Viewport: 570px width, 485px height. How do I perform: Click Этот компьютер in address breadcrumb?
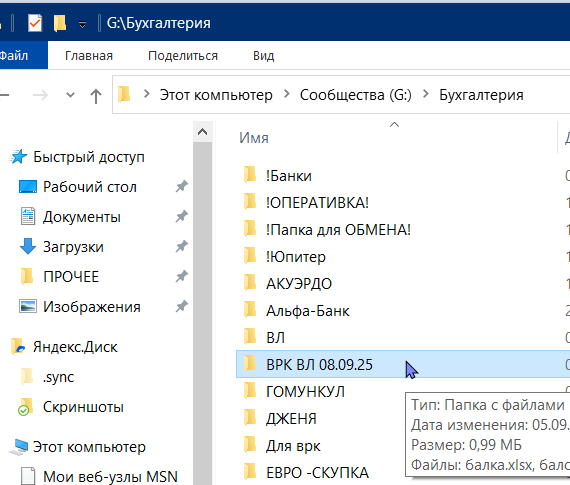tap(216, 95)
